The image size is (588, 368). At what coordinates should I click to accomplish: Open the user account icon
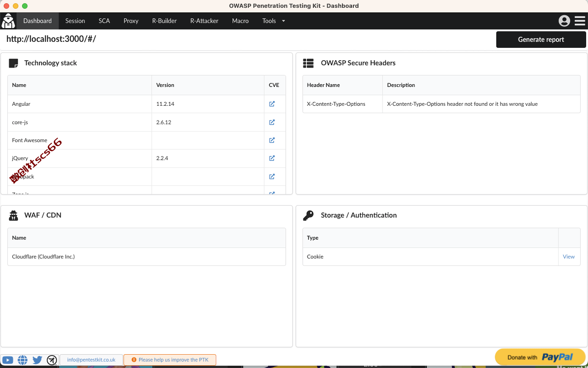[565, 21]
